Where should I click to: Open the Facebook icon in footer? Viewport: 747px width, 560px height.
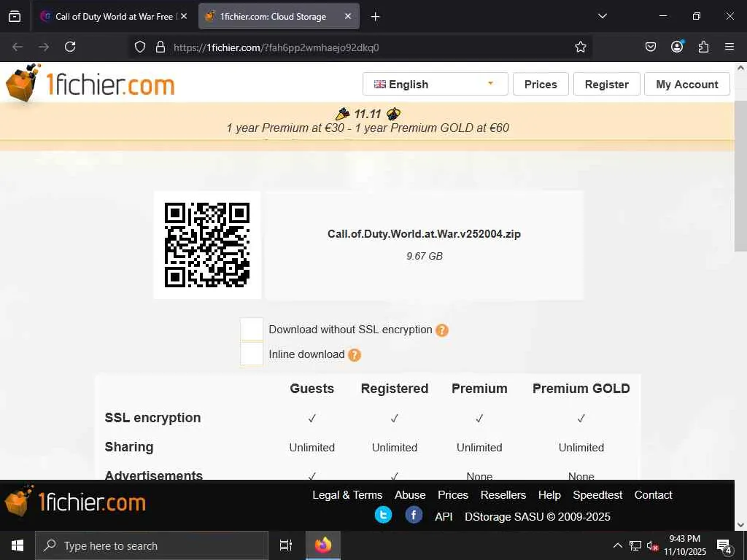coord(414,516)
